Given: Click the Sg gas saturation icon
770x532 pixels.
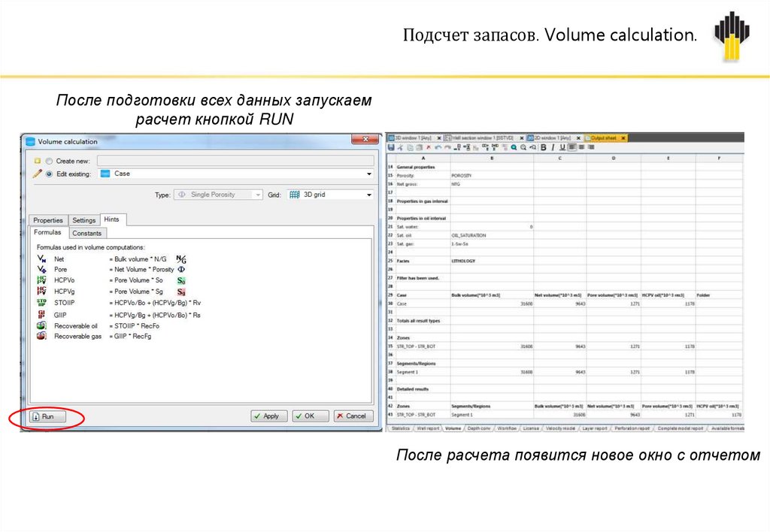Looking at the screenshot, I should click(x=181, y=292).
